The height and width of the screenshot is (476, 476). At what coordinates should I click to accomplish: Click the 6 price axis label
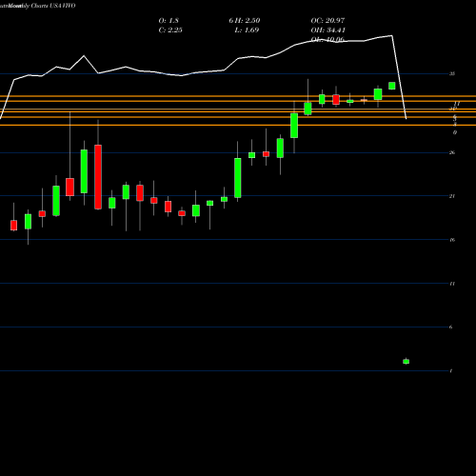(450, 327)
